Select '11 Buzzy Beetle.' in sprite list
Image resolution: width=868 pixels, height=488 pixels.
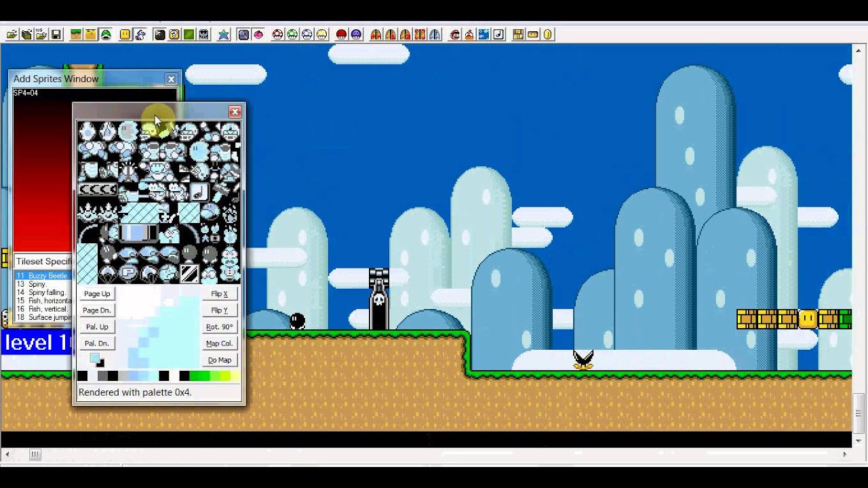43,276
